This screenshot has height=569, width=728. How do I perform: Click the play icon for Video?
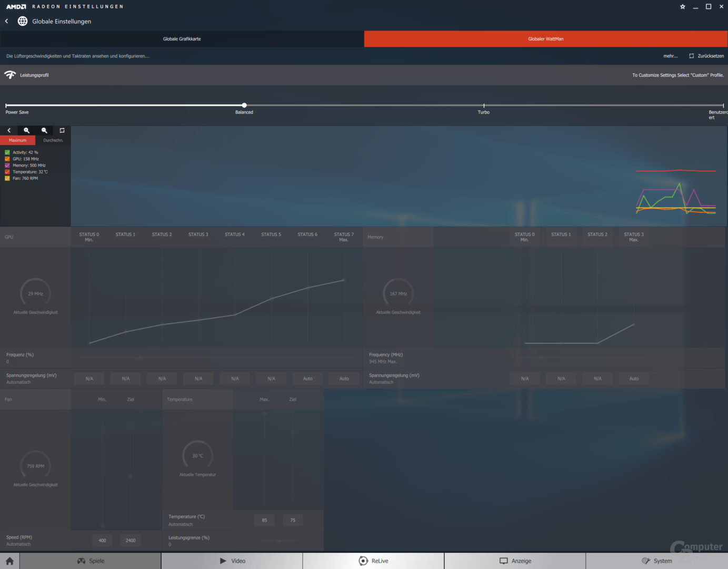click(223, 561)
